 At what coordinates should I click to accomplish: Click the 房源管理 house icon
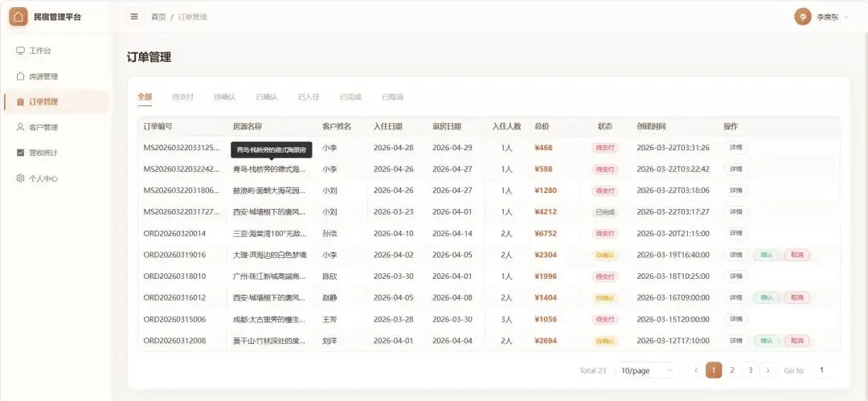[20, 76]
